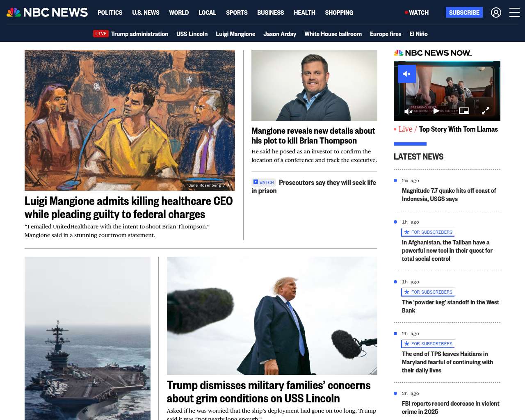Screen dimensions: 525x420
Task: Toggle the small mute control in the player bar
Action: pos(409,111)
